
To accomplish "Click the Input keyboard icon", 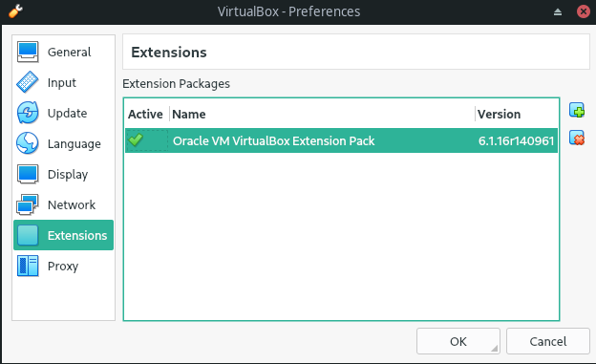I will [28, 82].
